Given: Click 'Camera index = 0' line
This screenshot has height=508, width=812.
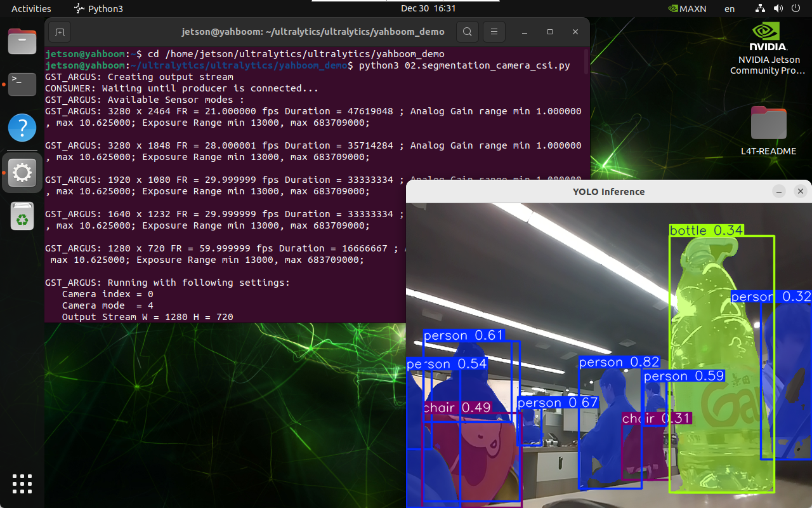Looking at the screenshot, I should (108, 294).
